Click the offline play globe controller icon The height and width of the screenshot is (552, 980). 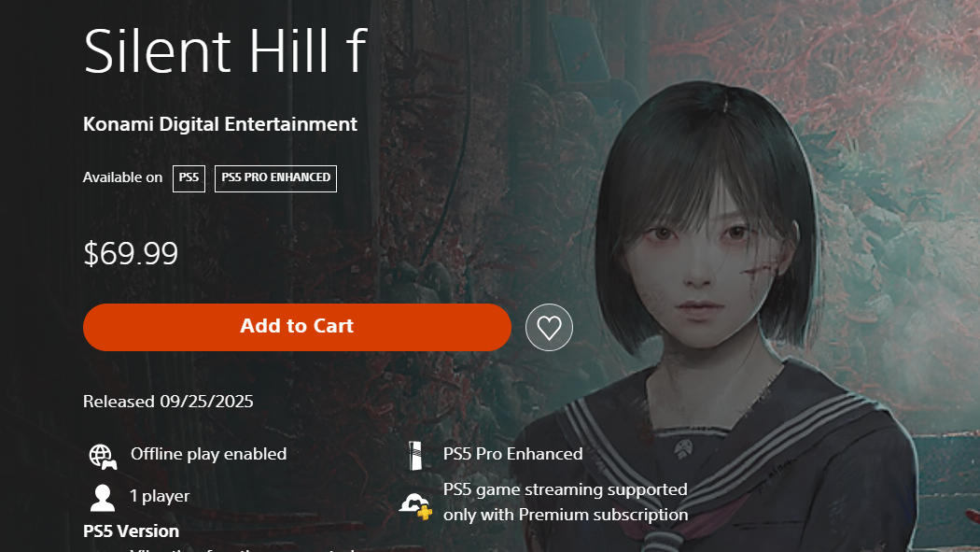click(103, 457)
